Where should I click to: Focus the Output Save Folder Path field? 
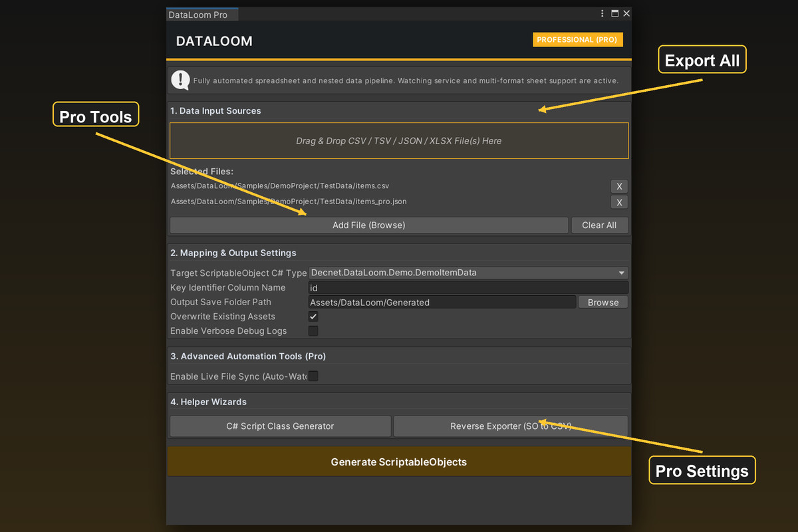(x=442, y=302)
